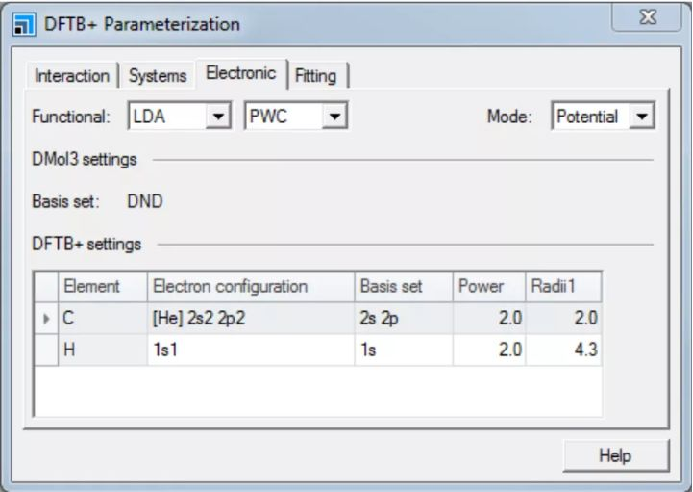Click the Functional label
Image resolution: width=693 pixels, height=492 pixels.
pos(71,117)
